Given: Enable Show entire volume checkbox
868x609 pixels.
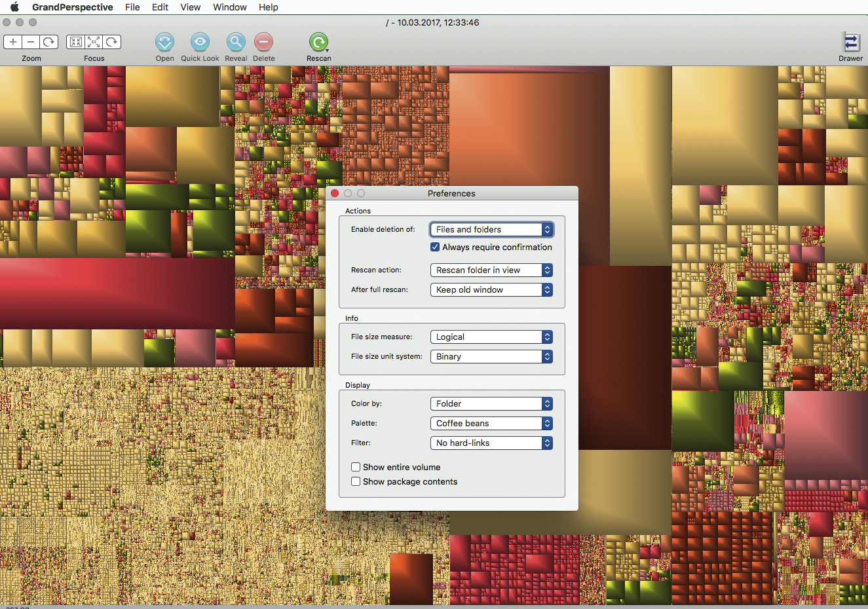Looking at the screenshot, I should (356, 467).
